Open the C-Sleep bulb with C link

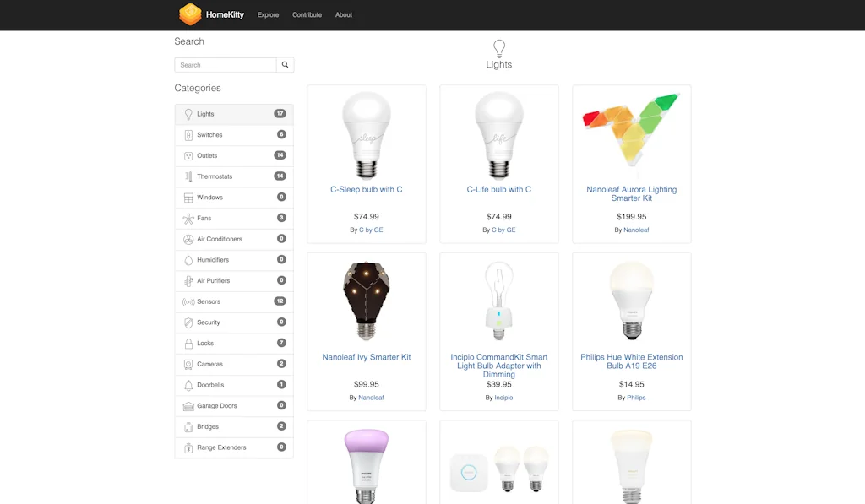click(x=367, y=189)
